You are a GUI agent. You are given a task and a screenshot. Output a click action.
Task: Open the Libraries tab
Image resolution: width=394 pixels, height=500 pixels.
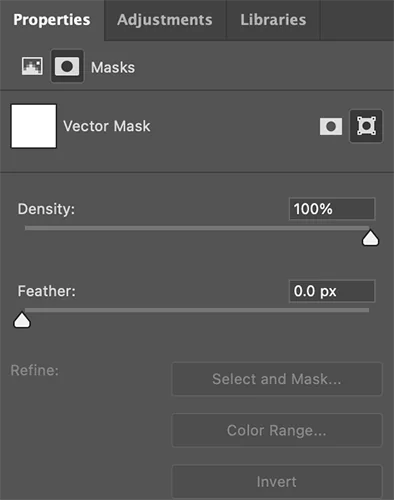pos(273,20)
